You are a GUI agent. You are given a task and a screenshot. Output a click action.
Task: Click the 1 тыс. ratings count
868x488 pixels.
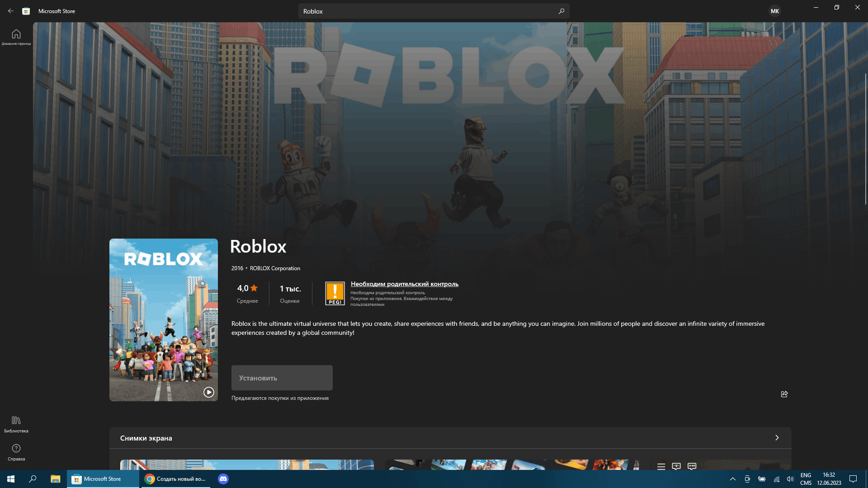[x=290, y=293]
